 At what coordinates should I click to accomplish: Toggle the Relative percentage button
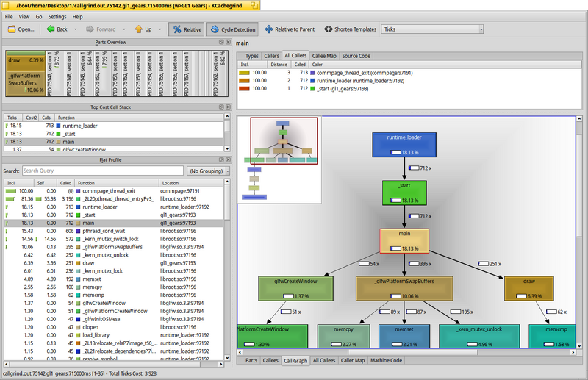tap(187, 29)
